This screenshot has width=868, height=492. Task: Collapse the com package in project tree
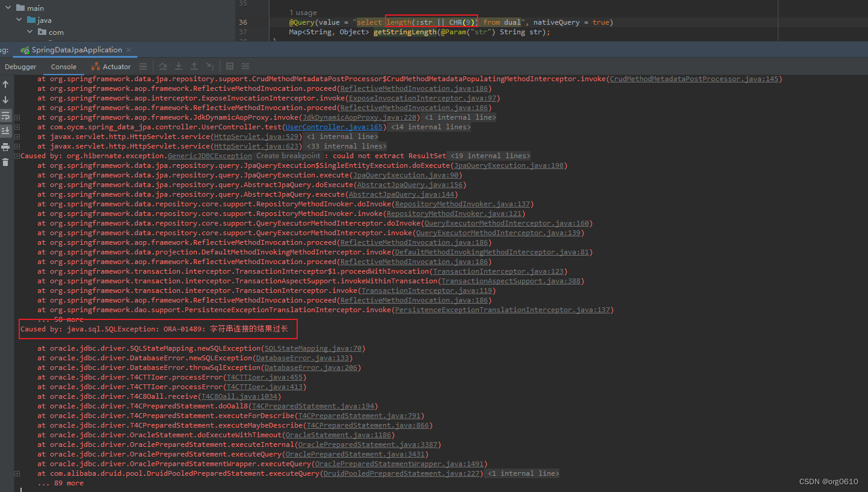pyautogui.click(x=30, y=32)
